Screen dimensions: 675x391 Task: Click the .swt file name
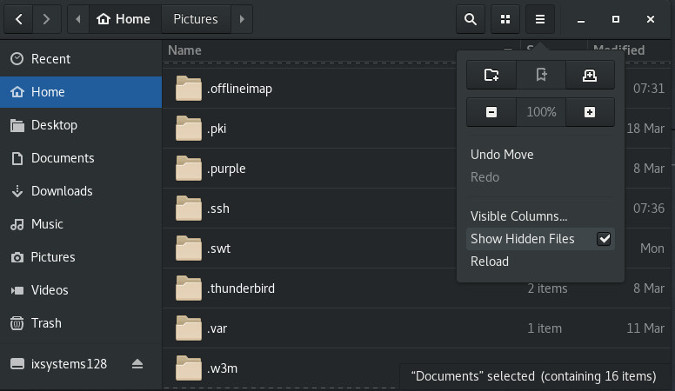(219, 249)
